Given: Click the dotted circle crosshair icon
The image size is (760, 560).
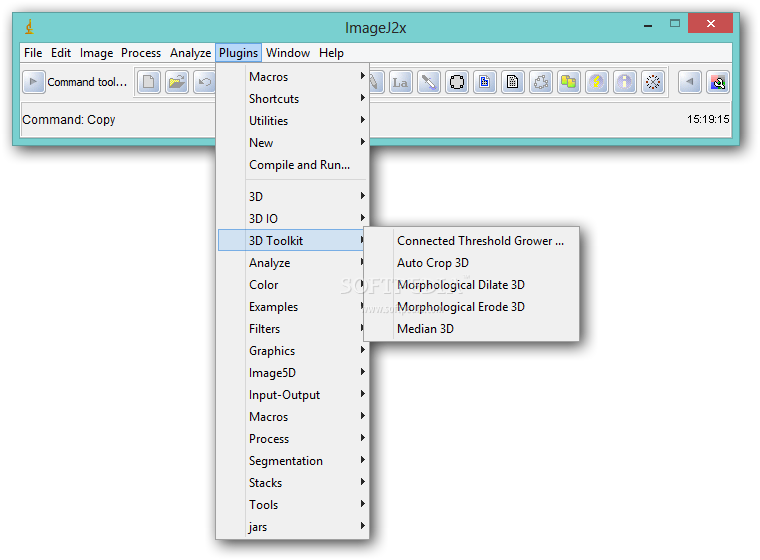Looking at the screenshot, I should pyautogui.click(x=653, y=82).
